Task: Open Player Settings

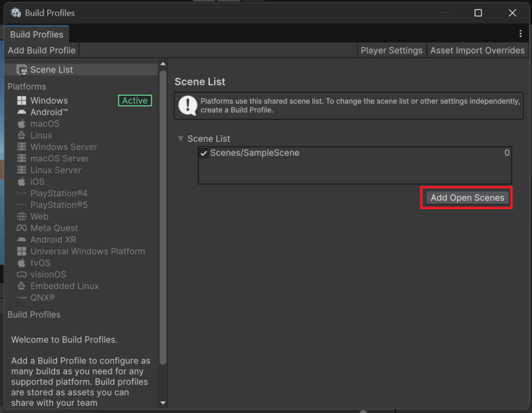Action: pos(391,50)
